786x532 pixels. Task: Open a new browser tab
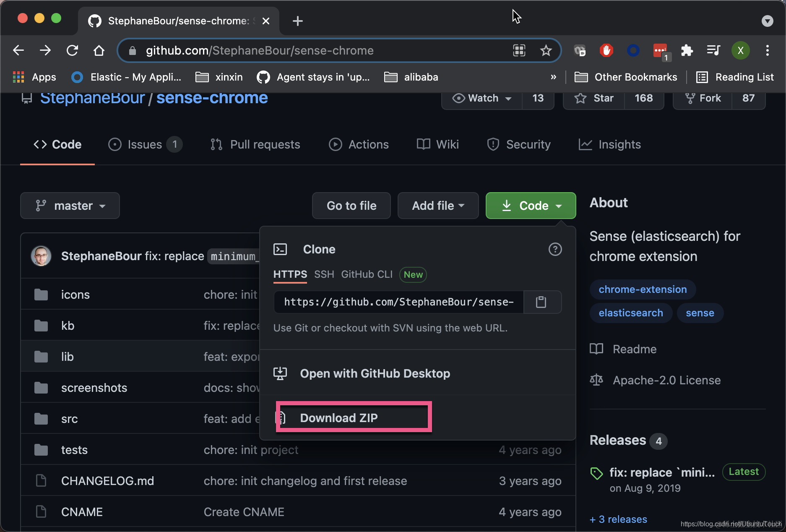(297, 21)
